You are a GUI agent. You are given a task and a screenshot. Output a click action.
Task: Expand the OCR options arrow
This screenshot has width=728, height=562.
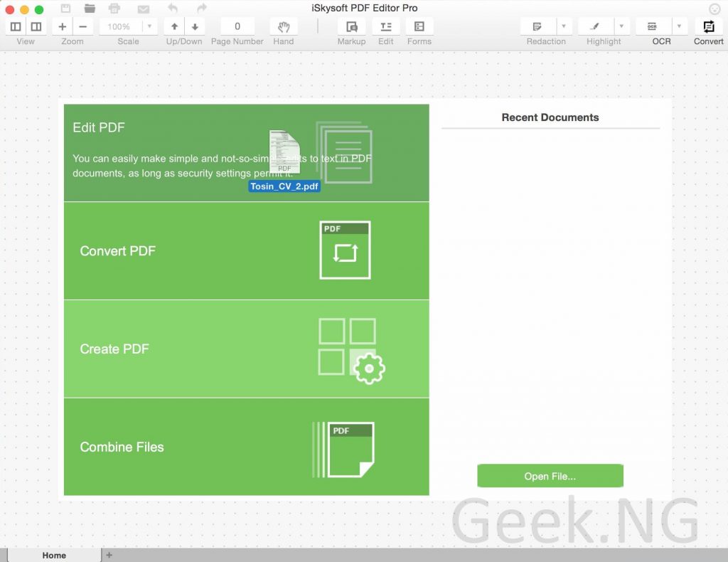click(x=679, y=26)
